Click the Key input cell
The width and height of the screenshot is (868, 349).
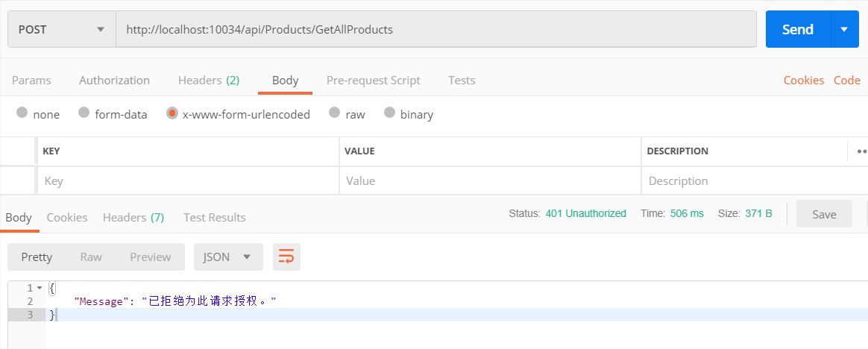186,180
